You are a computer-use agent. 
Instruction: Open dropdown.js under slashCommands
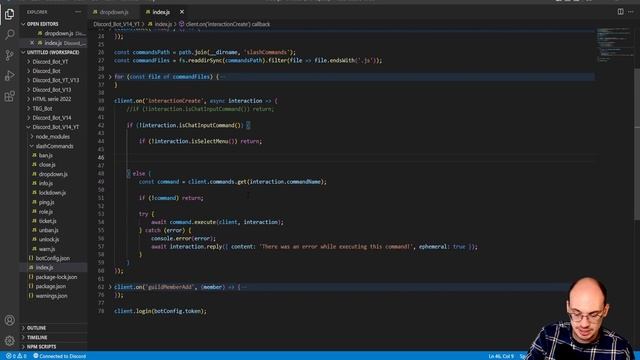(x=53, y=174)
